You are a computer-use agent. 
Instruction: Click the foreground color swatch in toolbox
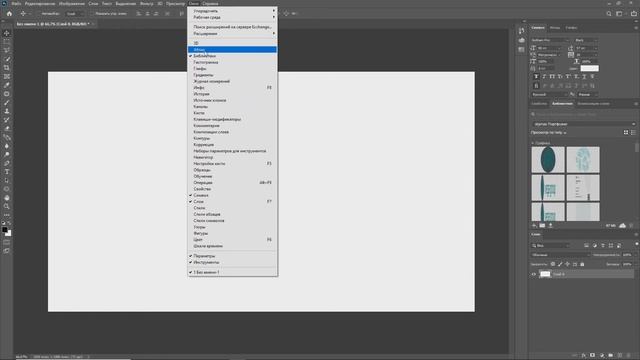5,230
